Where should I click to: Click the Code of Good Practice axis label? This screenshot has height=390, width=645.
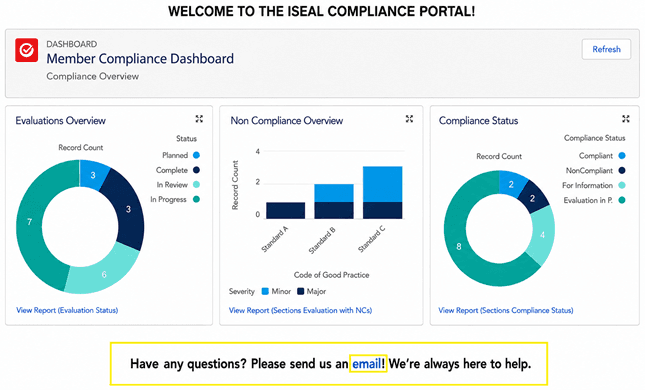click(x=332, y=275)
